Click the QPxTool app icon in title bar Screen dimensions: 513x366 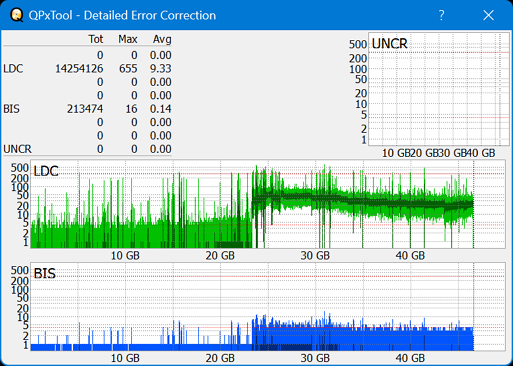16,15
